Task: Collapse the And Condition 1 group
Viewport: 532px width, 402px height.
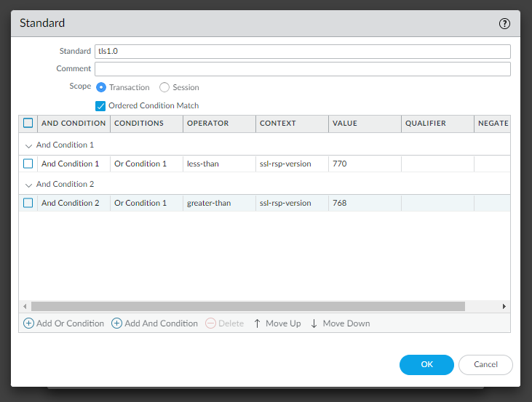Action: click(x=28, y=145)
